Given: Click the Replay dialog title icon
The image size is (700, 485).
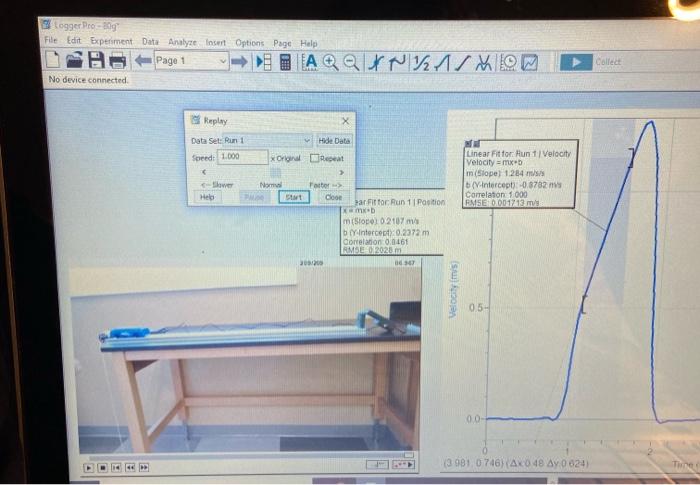Looking at the screenshot, I should point(196,120).
